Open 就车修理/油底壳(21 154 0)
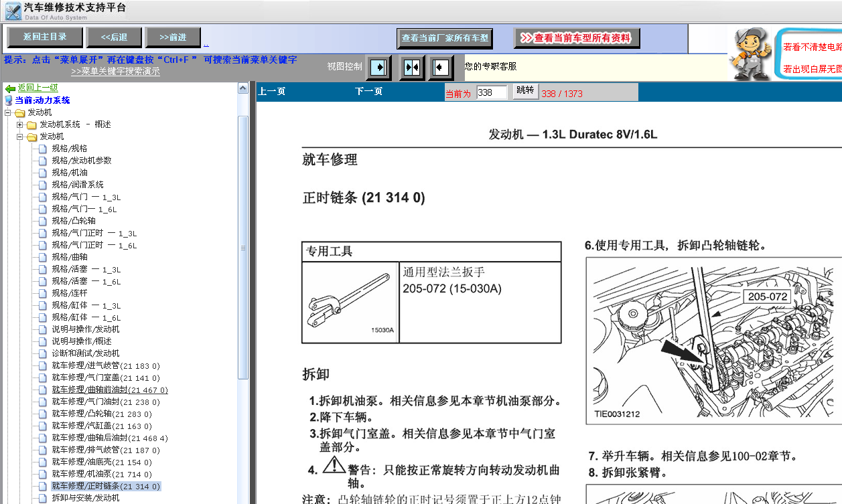Viewport: 842px width, 504px height. click(x=102, y=462)
